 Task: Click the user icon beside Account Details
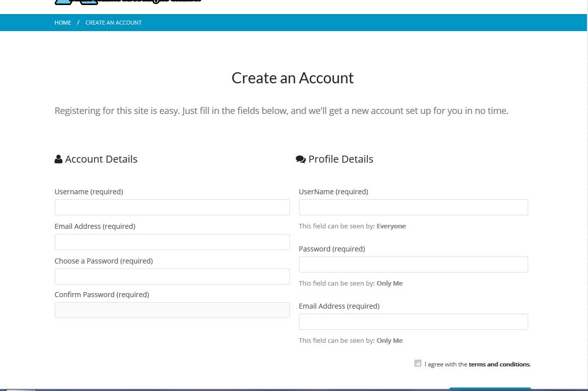(x=58, y=159)
